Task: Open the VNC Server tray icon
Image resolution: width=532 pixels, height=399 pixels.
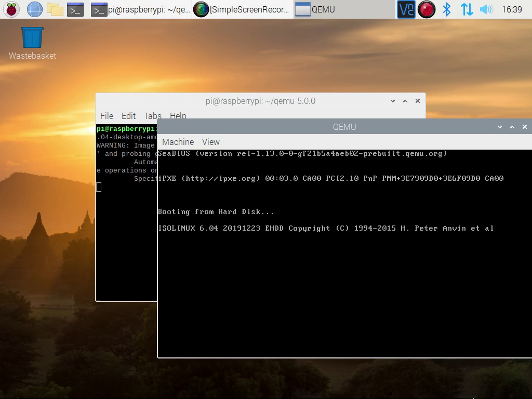Action: tap(406, 9)
